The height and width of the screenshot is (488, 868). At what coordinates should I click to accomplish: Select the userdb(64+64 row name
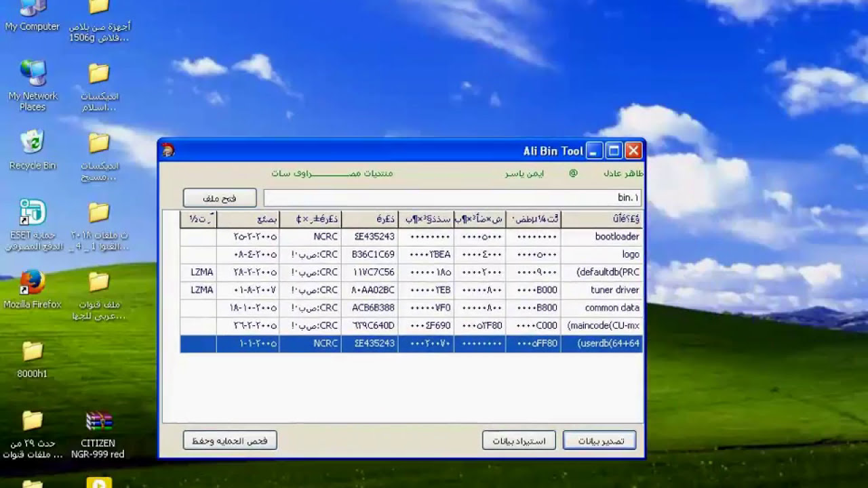click(601, 344)
